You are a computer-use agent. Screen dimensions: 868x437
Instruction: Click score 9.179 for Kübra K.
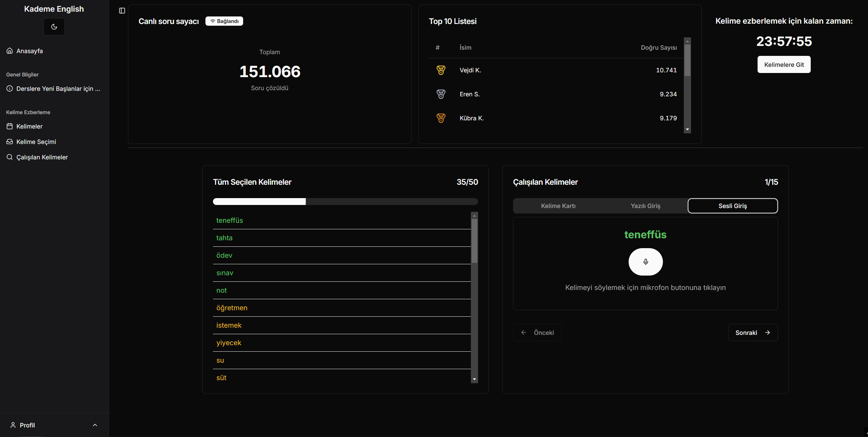[668, 118]
